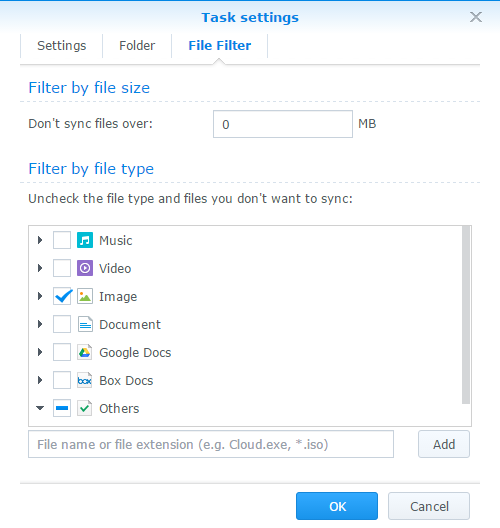Expand the Google Docs tree node
The height and width of the screenshot is (528, 500).
tap(40, 352)
